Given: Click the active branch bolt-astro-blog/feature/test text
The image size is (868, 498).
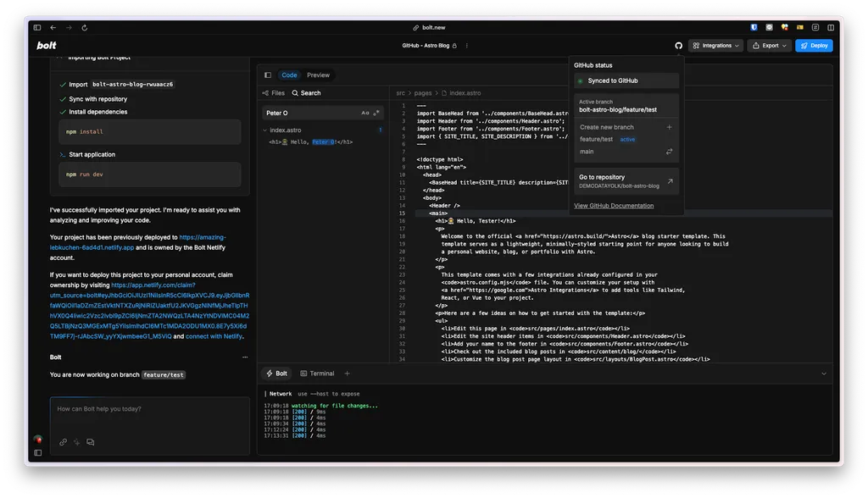Looking at the screenshot, I should pyautogui.click(x=618, y=109).
